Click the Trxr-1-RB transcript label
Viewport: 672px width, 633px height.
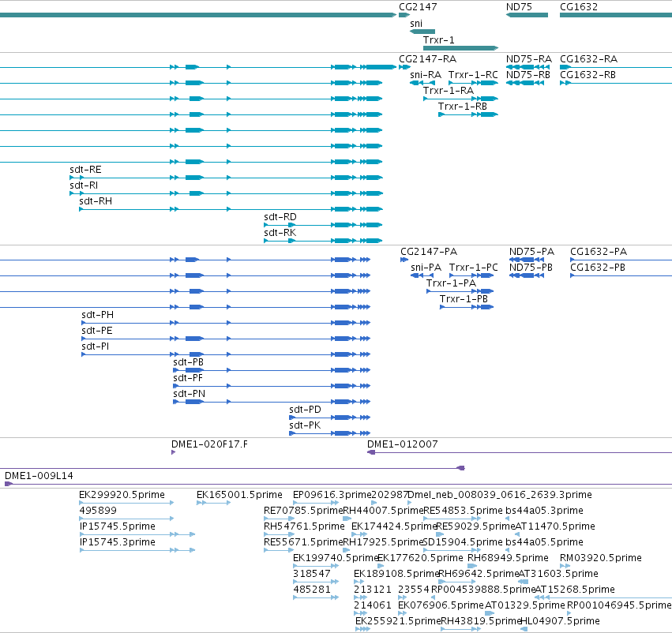click(463, 107)
